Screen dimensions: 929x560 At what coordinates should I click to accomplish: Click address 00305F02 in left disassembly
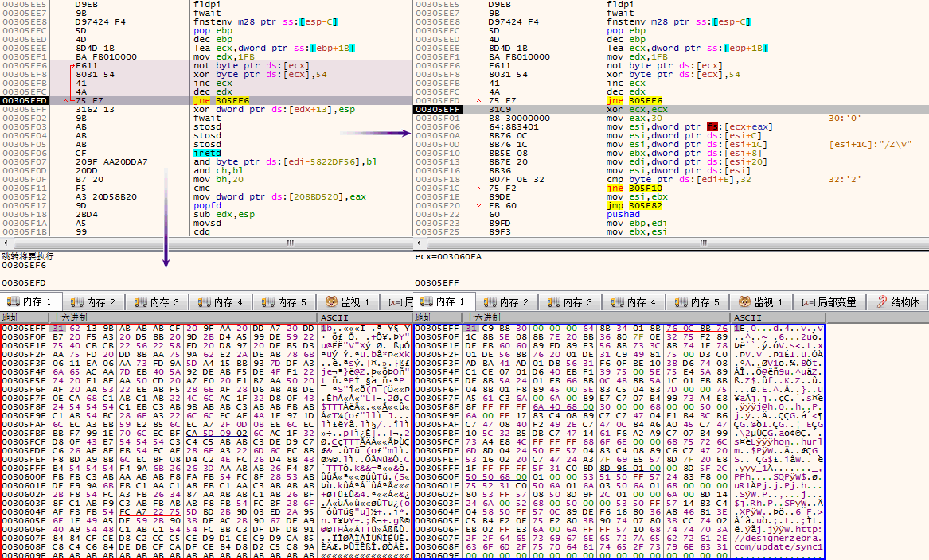[25, 119]
